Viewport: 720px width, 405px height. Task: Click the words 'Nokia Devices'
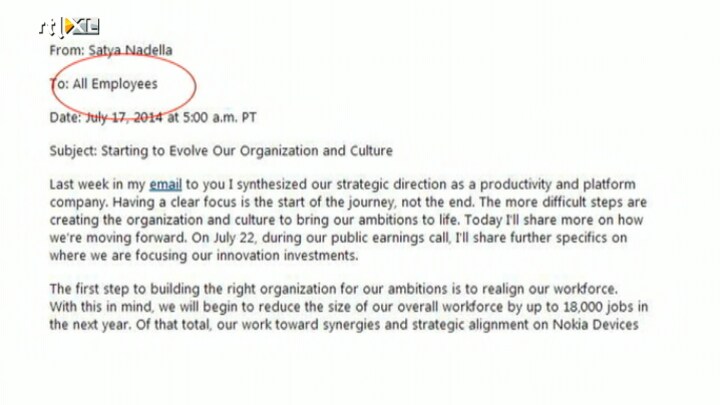(x=595, y=325)
